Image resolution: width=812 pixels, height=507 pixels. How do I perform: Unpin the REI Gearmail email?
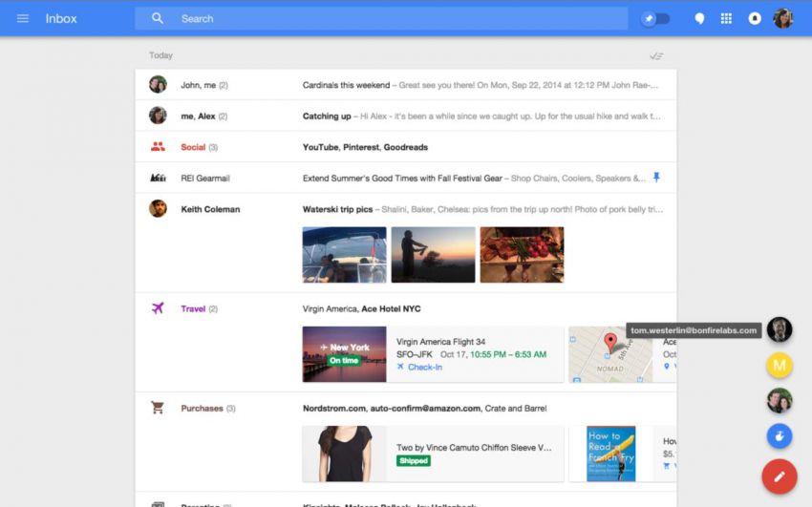[x=656, y=178]
